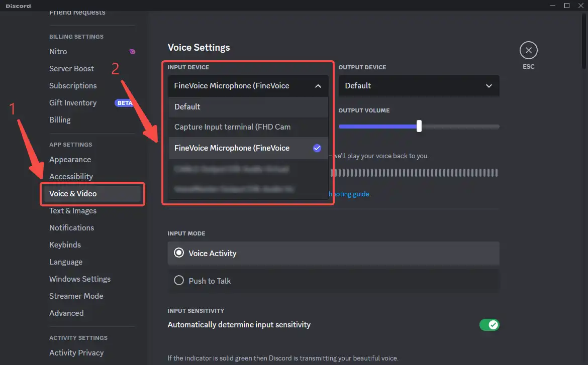Open Text & Images settings
The height and width of the screenshot is (365, 588).
point(73,211)
